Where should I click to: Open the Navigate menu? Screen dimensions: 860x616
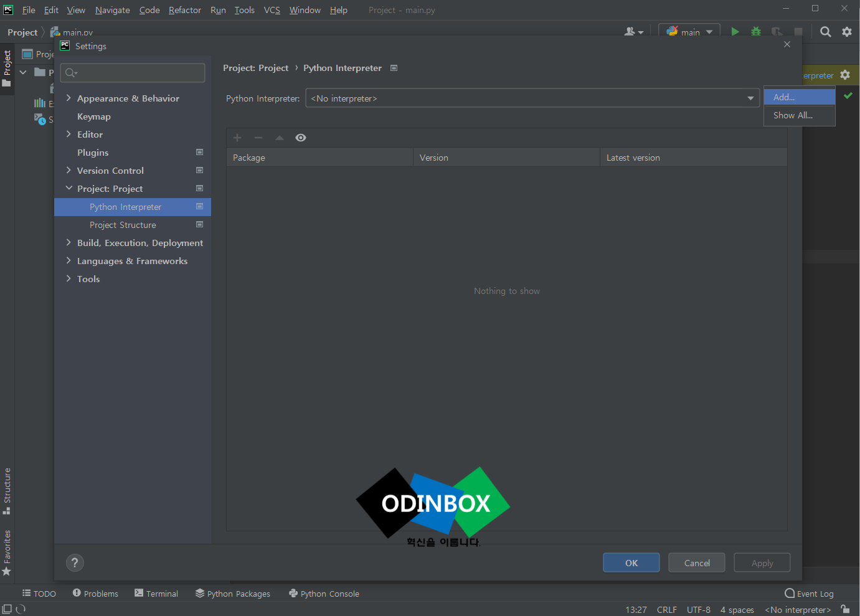click(113, 10)
